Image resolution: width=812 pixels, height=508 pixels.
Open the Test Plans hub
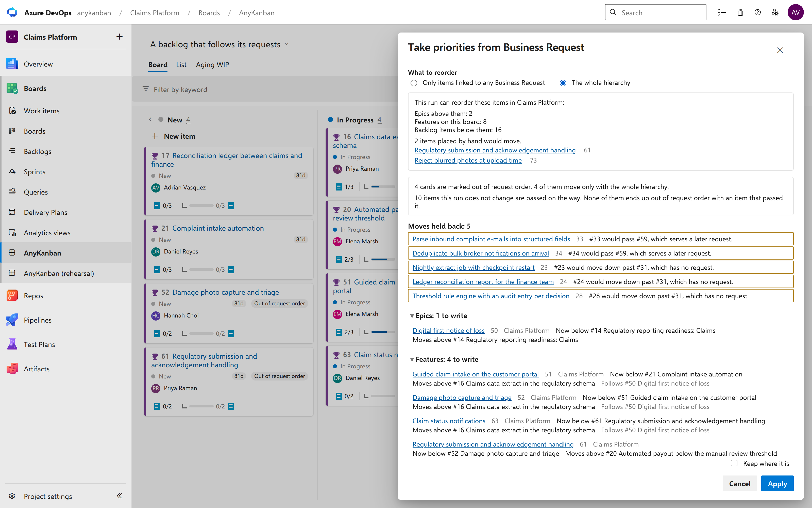coord(39,344)
